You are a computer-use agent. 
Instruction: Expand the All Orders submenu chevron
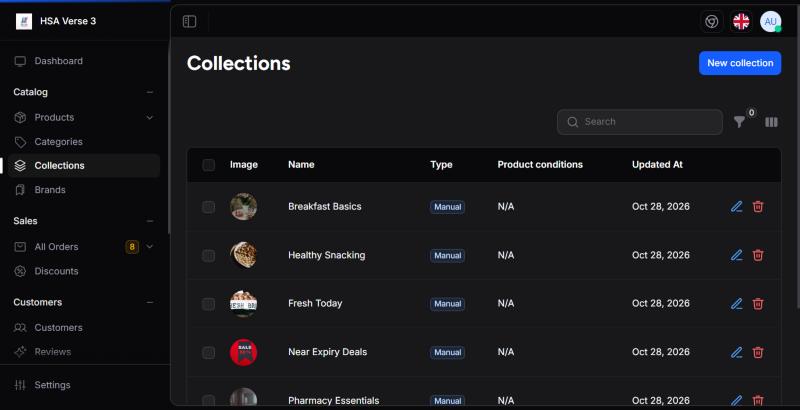click(149, 247)
